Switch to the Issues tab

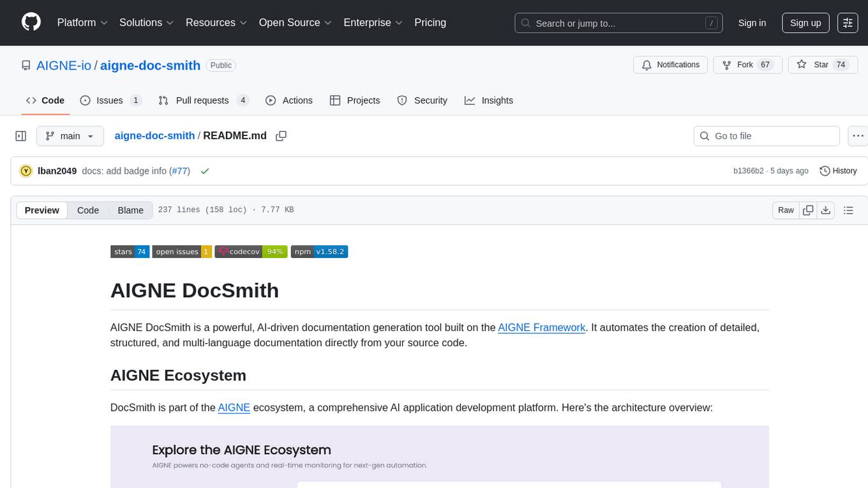[110, 100]
